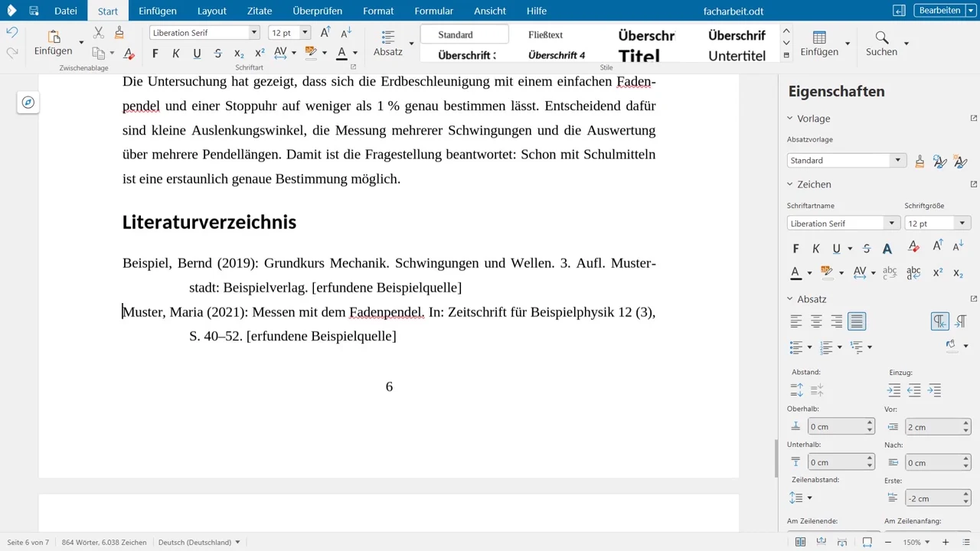
Task: Toggle justified alignment in Absatz sidebar section
Action: [x=857, y=321]
